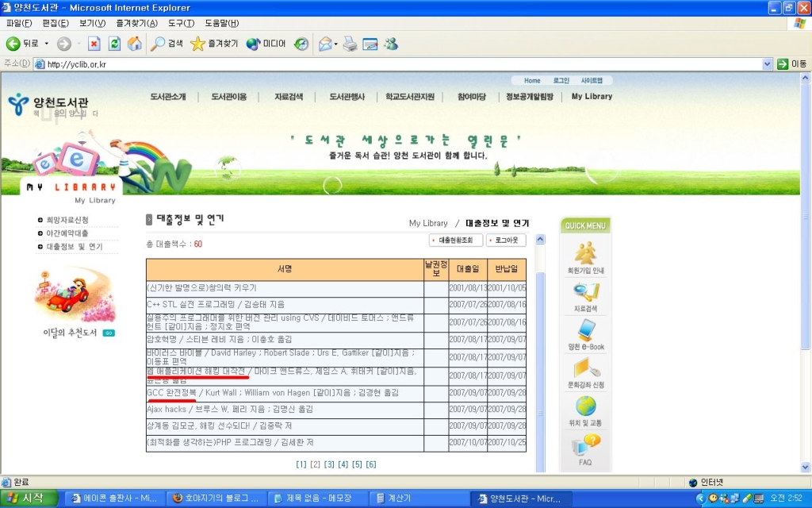The width and height of the screenshot is (812, 508).
Task: Open 즐겨찾기 favorites star button
Action: coord(214,44)
